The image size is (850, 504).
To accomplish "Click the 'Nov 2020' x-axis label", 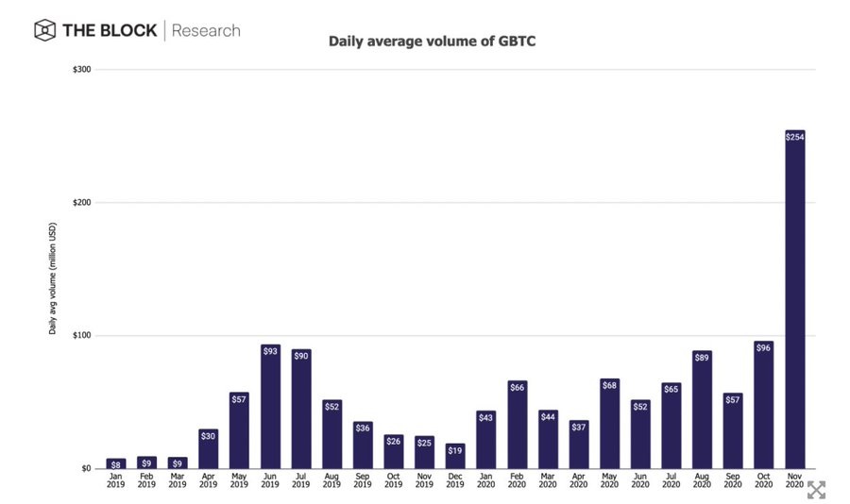I will click(x=794, y=480).
